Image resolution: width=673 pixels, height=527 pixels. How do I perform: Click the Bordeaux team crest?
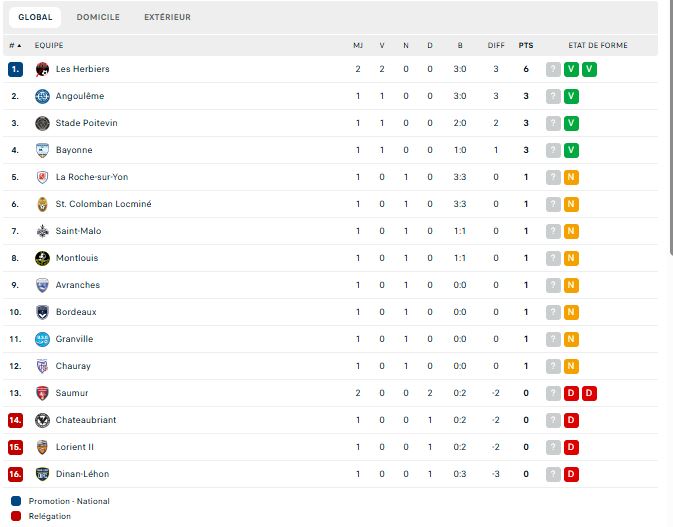[42, 312]
